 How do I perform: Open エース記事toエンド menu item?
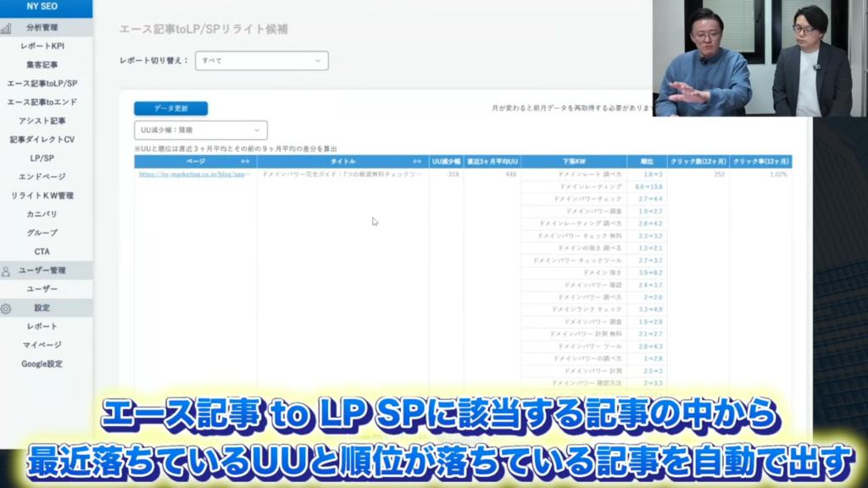42,103
